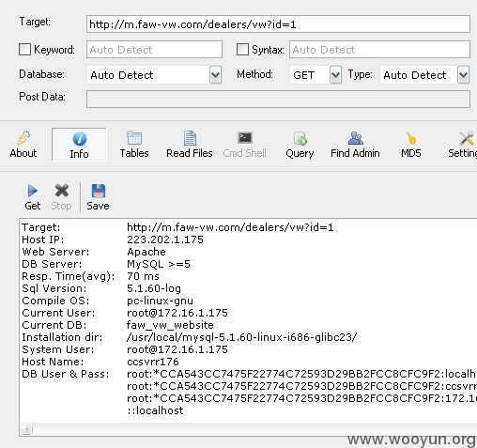Open the Query tool

(300, 145)
